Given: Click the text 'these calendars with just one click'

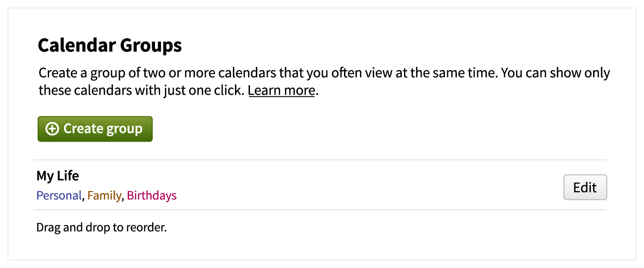Looking at the screenshot, I should point(141,90).
